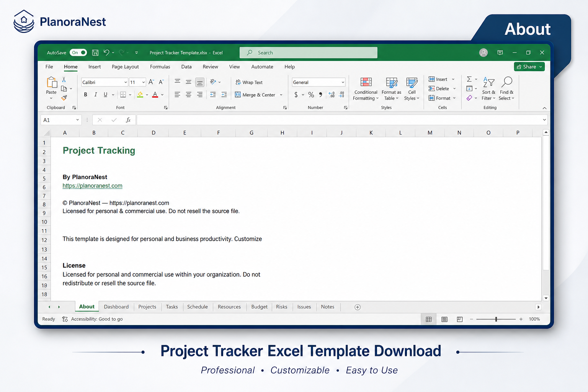Add a new sheet with plus icon
This screenshot has height=392, width=588.
358,307
